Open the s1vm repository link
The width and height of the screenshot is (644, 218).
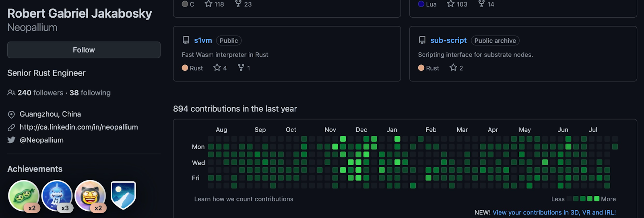[x=203, y=40]
